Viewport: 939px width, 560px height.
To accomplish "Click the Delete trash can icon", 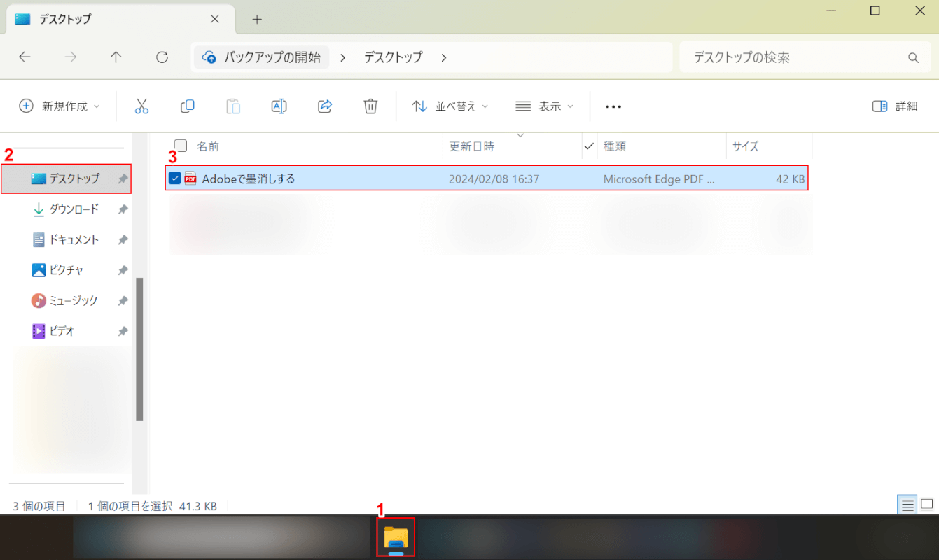I will click(x=370, y=106).
